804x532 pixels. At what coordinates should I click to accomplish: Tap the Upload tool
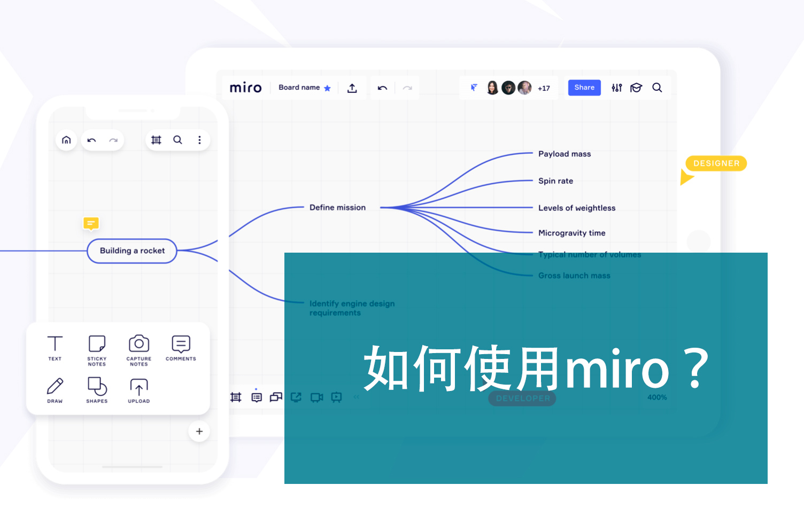[139, 389]
